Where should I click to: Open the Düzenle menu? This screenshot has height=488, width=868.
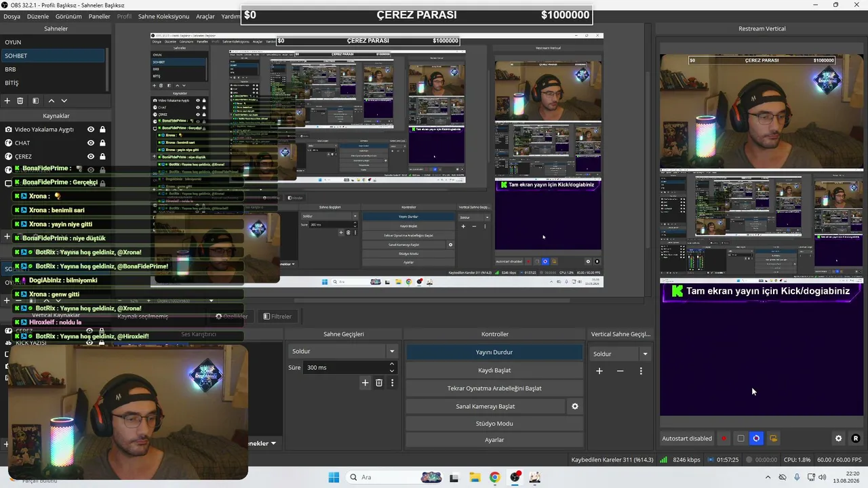coord(38,16)
